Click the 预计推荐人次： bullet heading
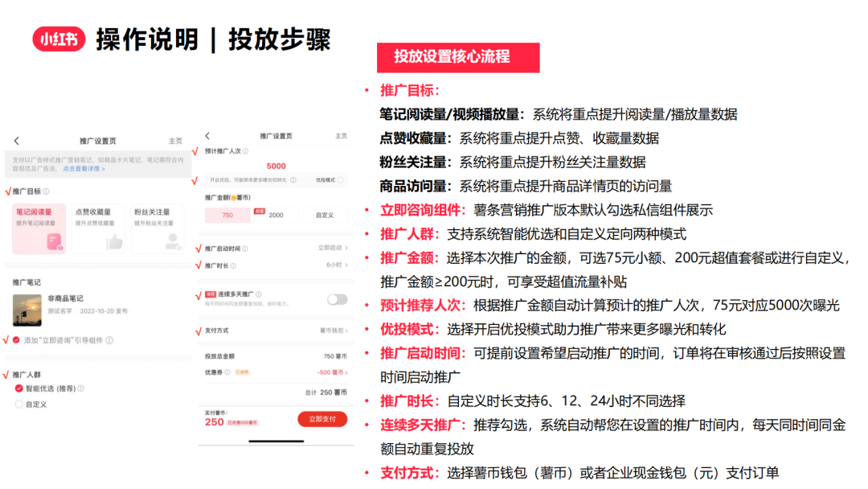This screenshot has height=489, width=868. [424, 306]
